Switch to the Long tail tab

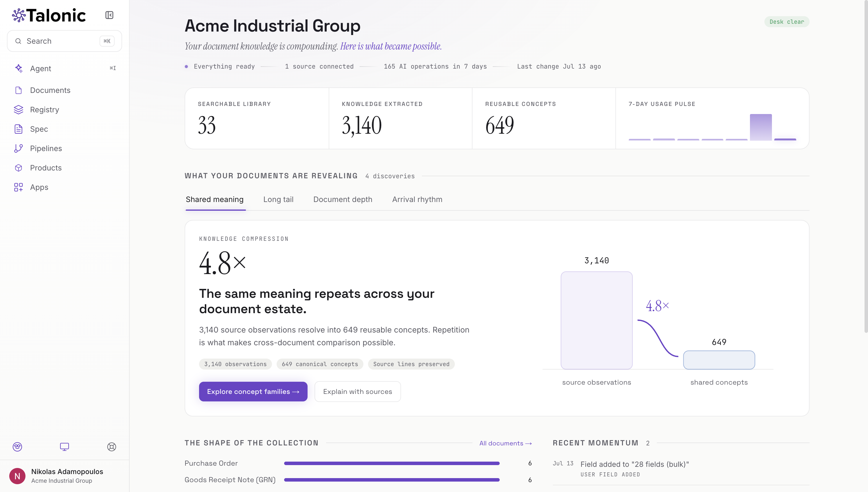pos(278,199)
